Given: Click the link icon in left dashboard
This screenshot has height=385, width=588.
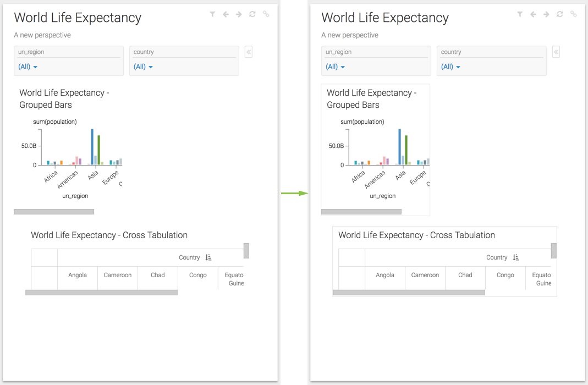Looking at the screenshot, I should (266, 14).
